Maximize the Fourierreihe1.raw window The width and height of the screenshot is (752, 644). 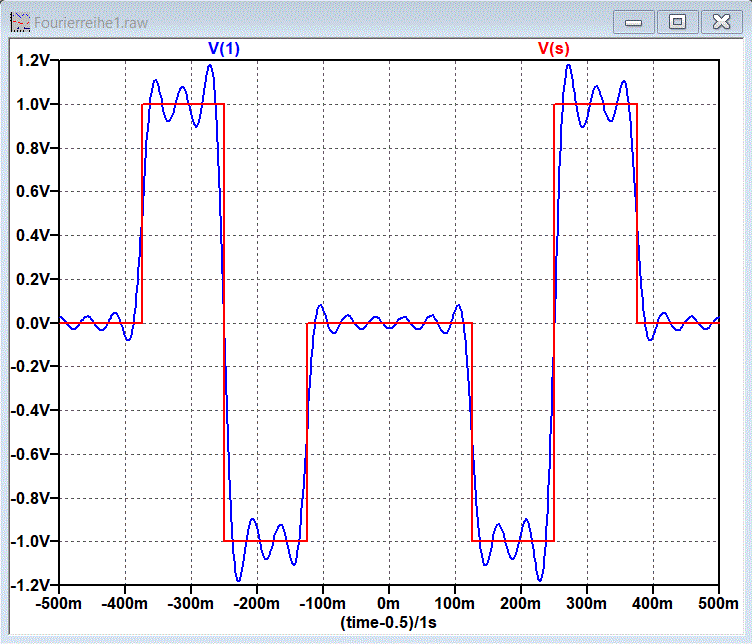[677, 22]
